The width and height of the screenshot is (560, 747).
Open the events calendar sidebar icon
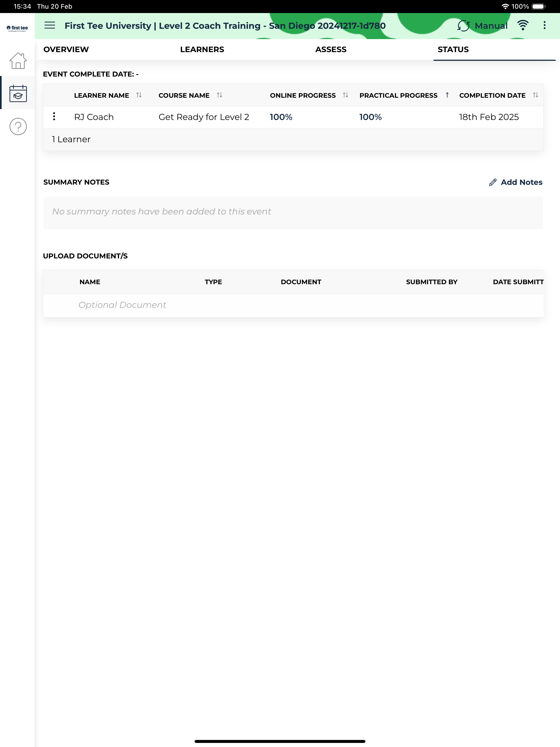click(x=18, y=93)
